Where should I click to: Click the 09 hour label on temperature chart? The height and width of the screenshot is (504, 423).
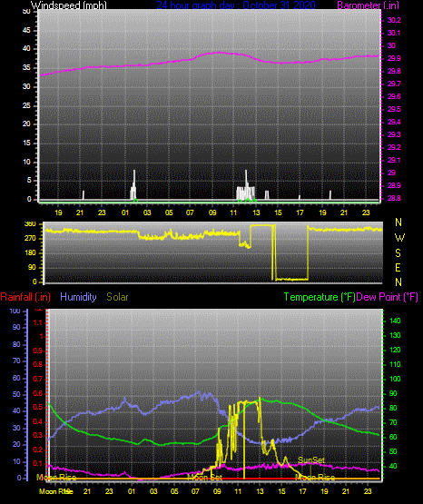217,491
